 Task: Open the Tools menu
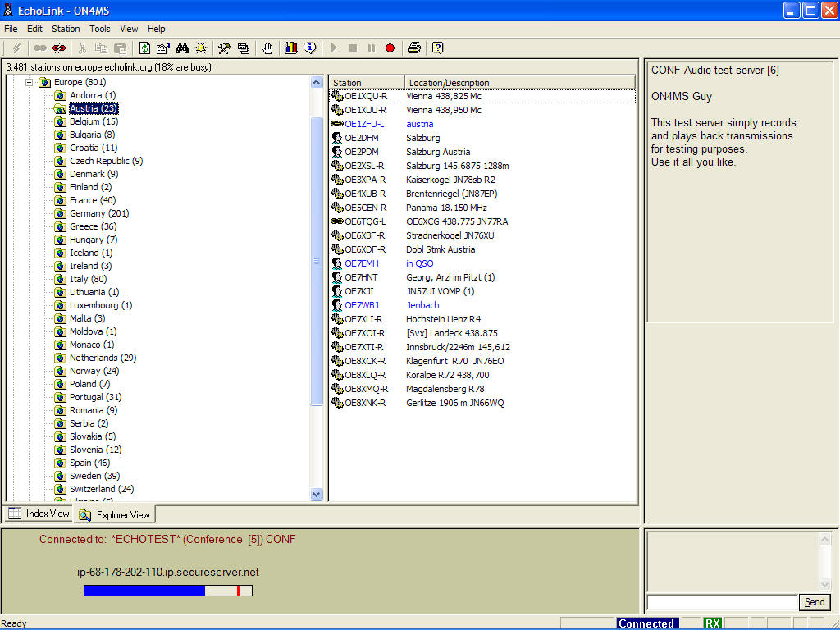click(99, 29)
